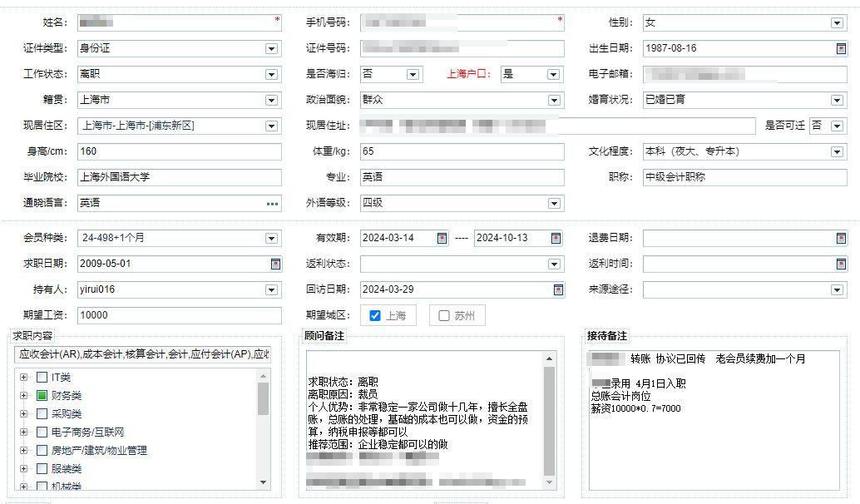Open the 籍贯 dropdown

tap(271, 101)
